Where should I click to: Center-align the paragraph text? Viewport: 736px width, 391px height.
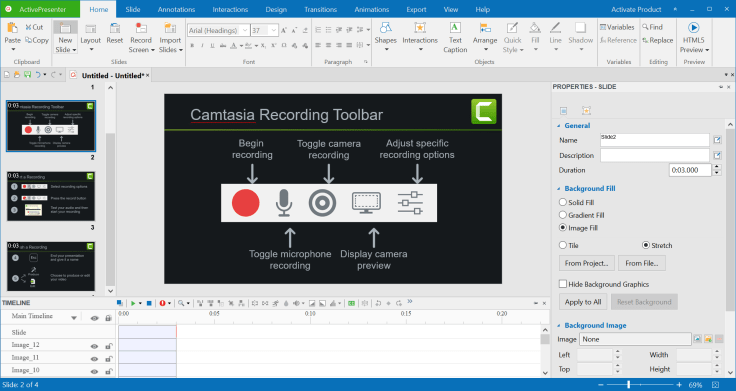[x=328, y=46]
